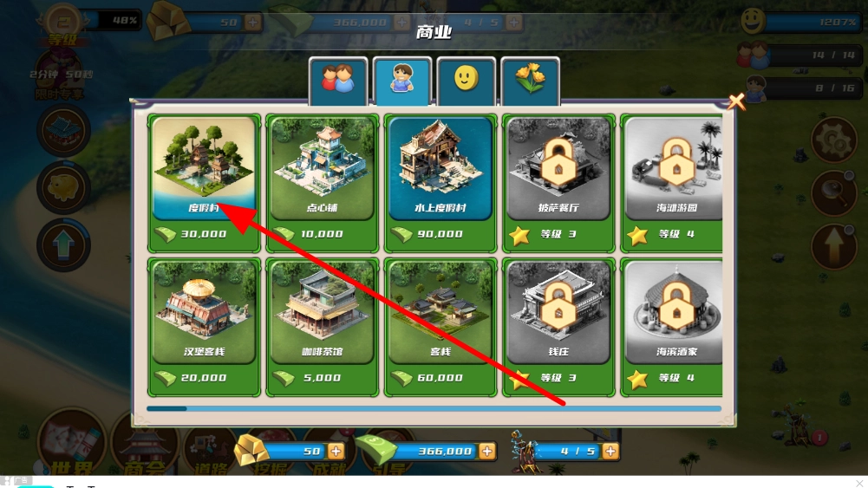Open the smiley face happiness tab
The image size is (868, 488).
click(x=467, y=81)
